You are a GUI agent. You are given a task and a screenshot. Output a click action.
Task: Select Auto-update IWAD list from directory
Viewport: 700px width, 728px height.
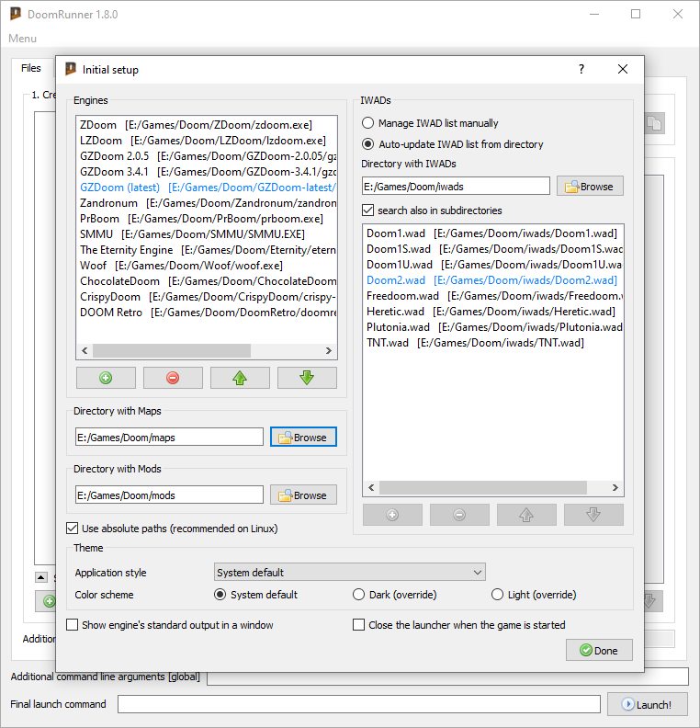point(453,144)
